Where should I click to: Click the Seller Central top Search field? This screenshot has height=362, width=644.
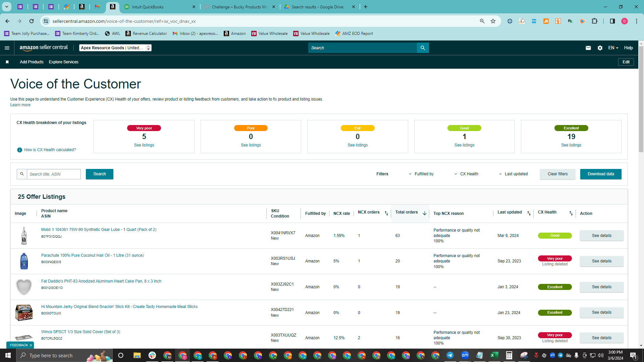[362, 48]
